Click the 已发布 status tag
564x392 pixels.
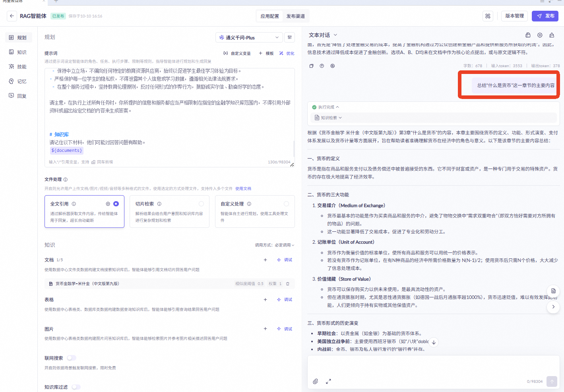(x=58, y=16)
